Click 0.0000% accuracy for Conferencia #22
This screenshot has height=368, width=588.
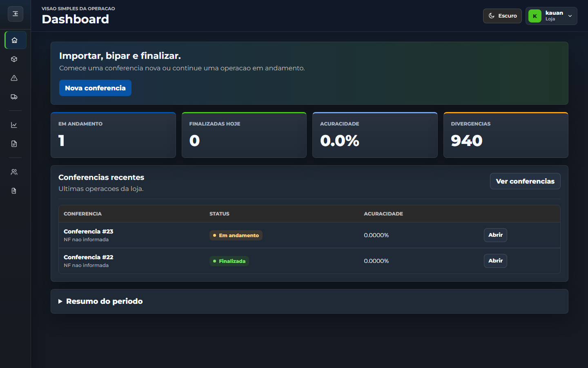[376, 261]
